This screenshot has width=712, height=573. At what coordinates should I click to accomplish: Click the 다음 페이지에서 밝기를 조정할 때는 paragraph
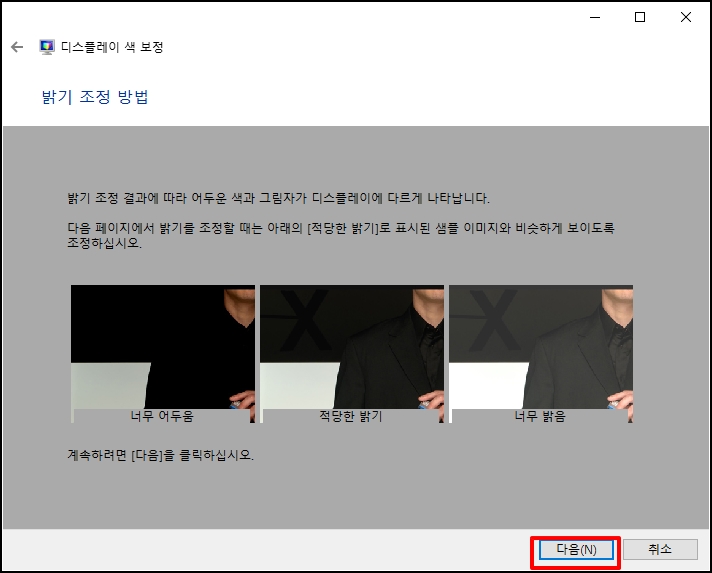point(341,235)
